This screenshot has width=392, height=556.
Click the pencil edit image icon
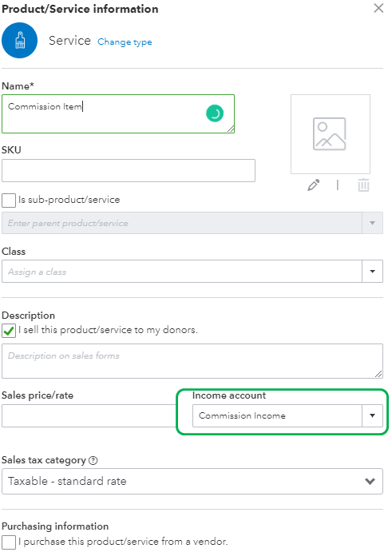[x=313, y=185]
